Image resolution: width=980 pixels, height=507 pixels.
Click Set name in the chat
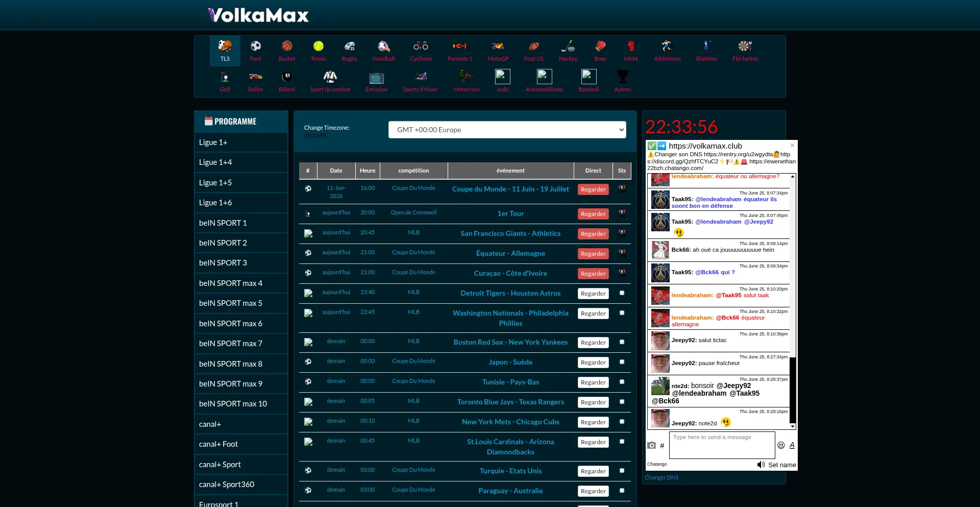click(782, 465)
